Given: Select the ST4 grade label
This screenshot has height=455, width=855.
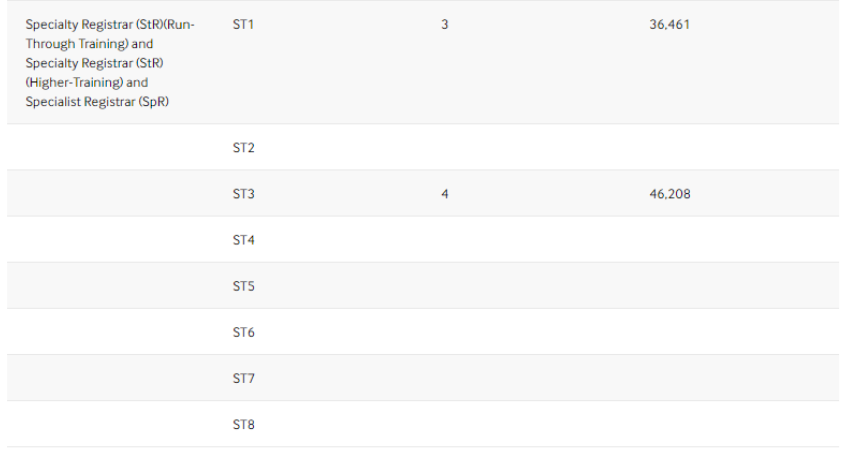Looking at the screenshot, I should (243, 240).
